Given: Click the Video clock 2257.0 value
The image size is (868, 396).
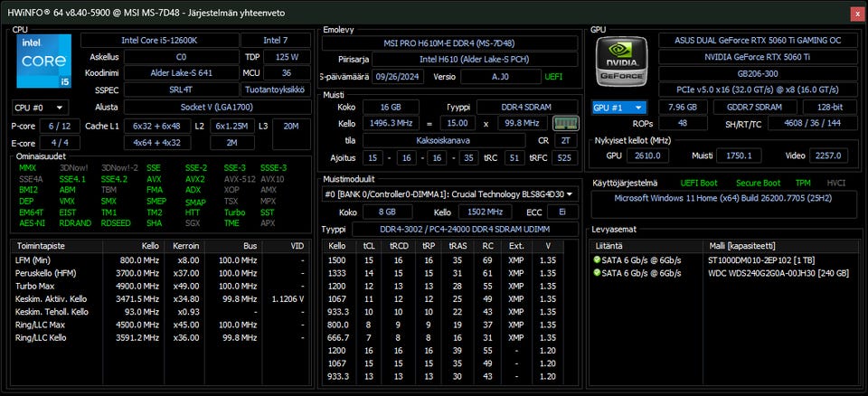Looking at the screenshot, I should (829, 156).
